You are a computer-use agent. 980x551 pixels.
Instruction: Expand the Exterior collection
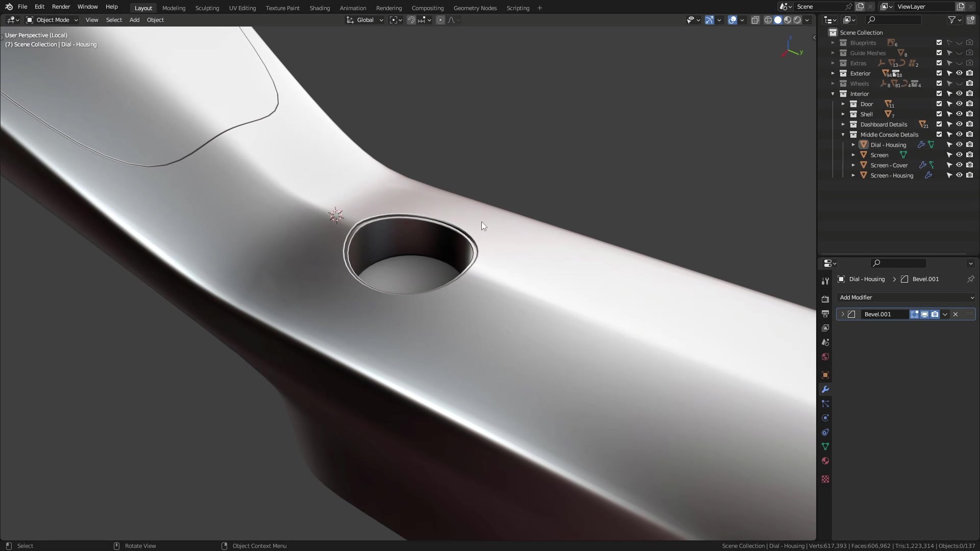[x=833, y=73]
